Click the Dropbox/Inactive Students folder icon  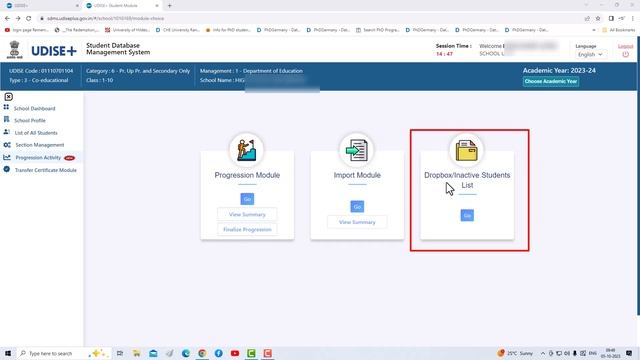click(467, 150)
